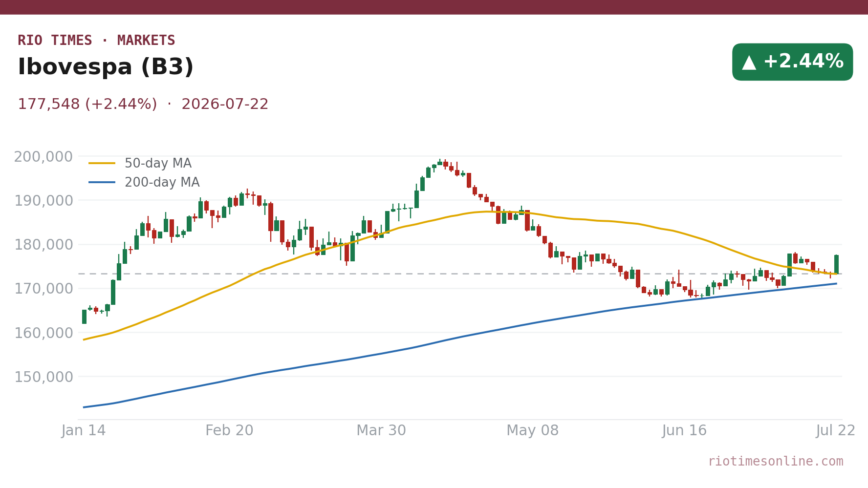The height and width of the screenshot is (488, 868).
Task: Click the Jan 14 date label
Action: pos(84,431)
